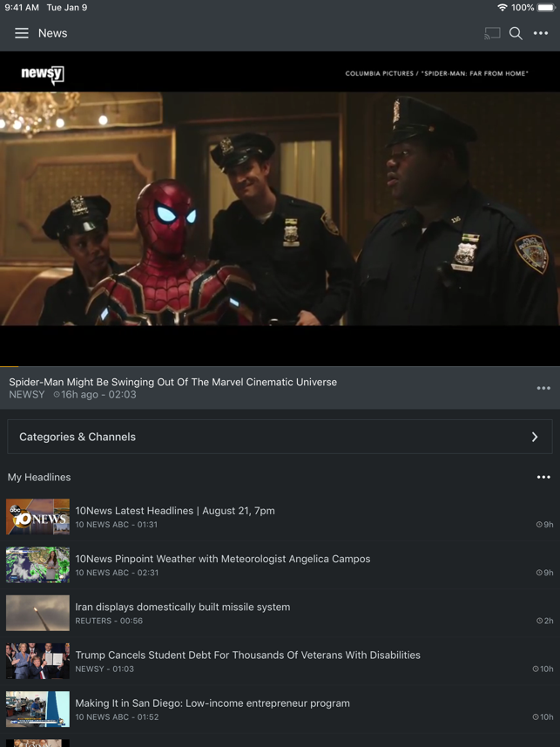The width and height of the screenshot is (560, 747).
Task: Click '10h' age on Trump row
Action: (543, 669)
